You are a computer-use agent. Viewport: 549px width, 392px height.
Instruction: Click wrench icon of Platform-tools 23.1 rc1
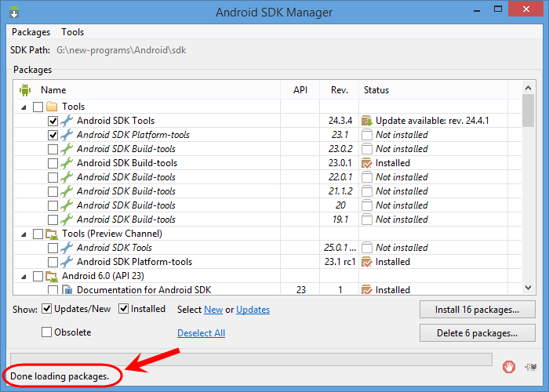67,262
